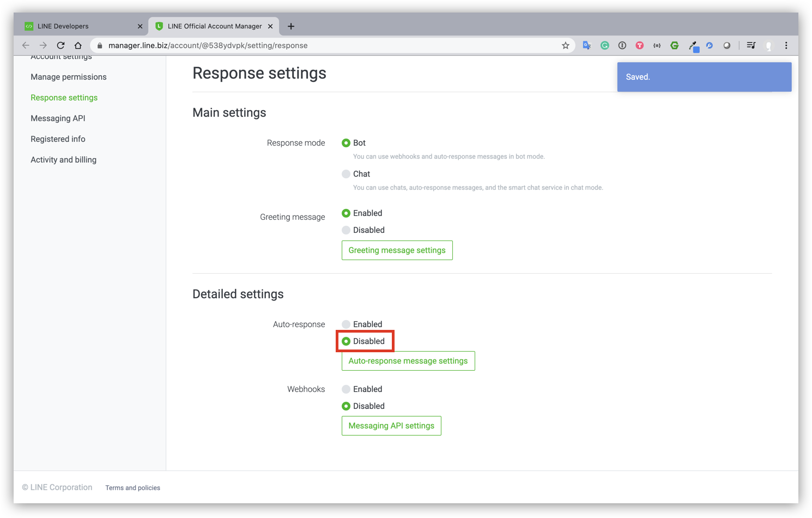This screenshot has height=518, width=812.
Task: Open the blue wrench extension icon
Action: coord(710,45)
